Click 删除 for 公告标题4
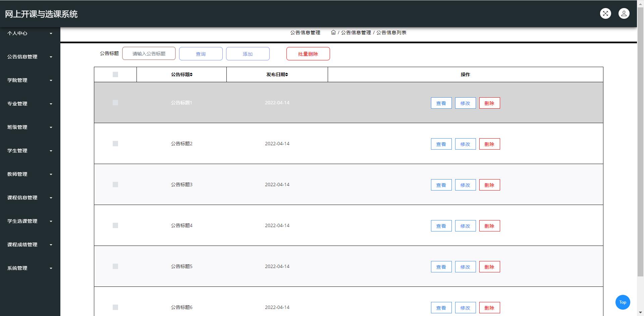The width and height of the screenshot is (644, 316). (x=490, y=226)
